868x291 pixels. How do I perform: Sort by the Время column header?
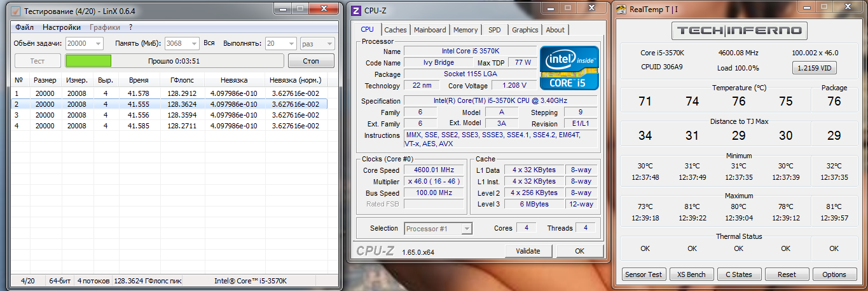[139, 81]
